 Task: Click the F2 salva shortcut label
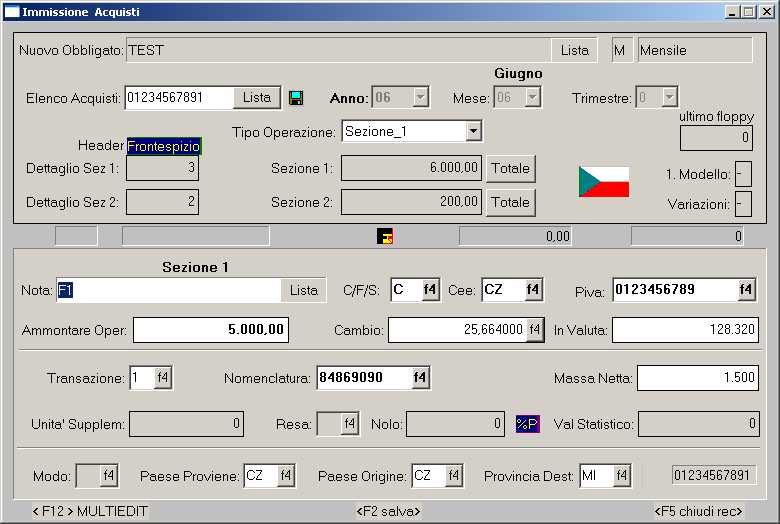point(389,511)
